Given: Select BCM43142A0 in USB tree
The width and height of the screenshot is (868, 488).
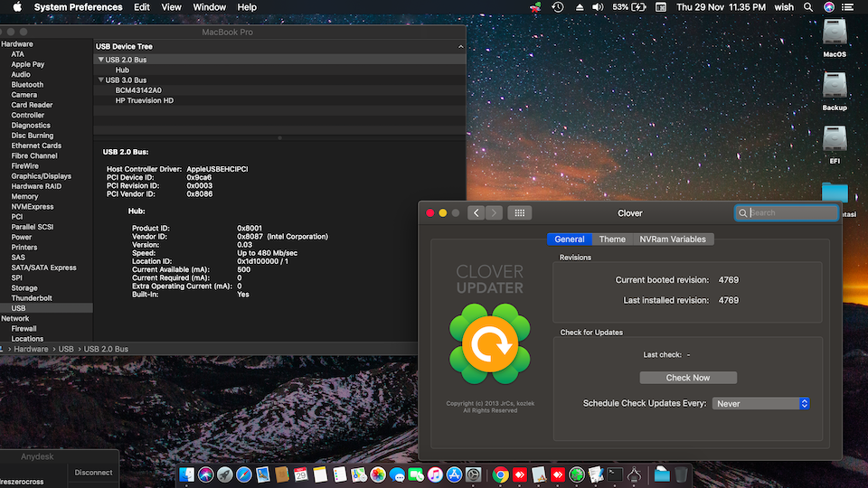Looking at the screenshot, I should [x=138, y=90].
